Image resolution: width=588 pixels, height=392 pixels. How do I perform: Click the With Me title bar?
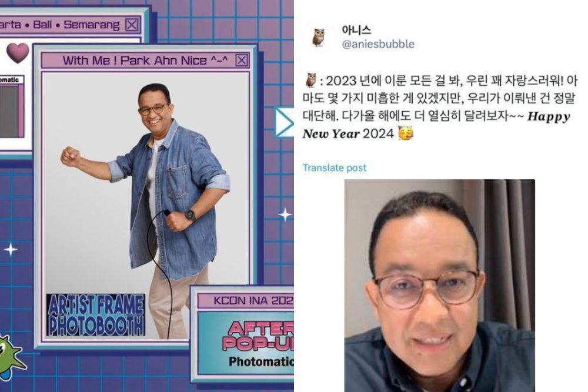click(145, 61)
